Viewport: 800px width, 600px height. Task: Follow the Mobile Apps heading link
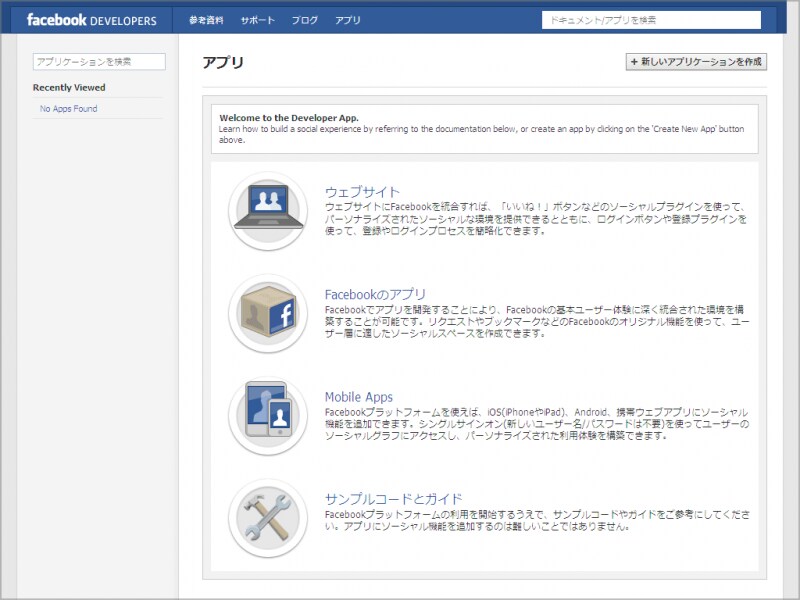pos(358,397)
